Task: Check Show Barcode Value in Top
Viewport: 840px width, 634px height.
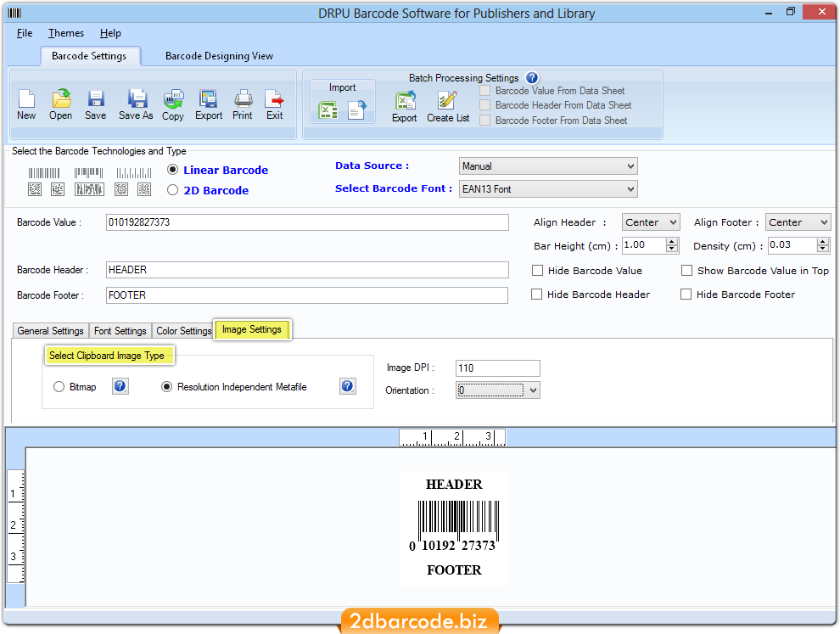Action: (x=686, y=271)
